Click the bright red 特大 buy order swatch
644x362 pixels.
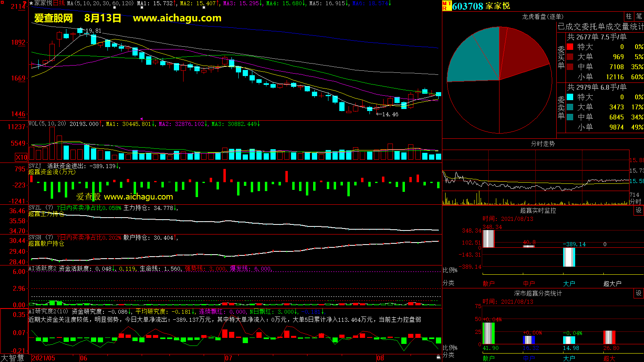click(x=570, y=47)
